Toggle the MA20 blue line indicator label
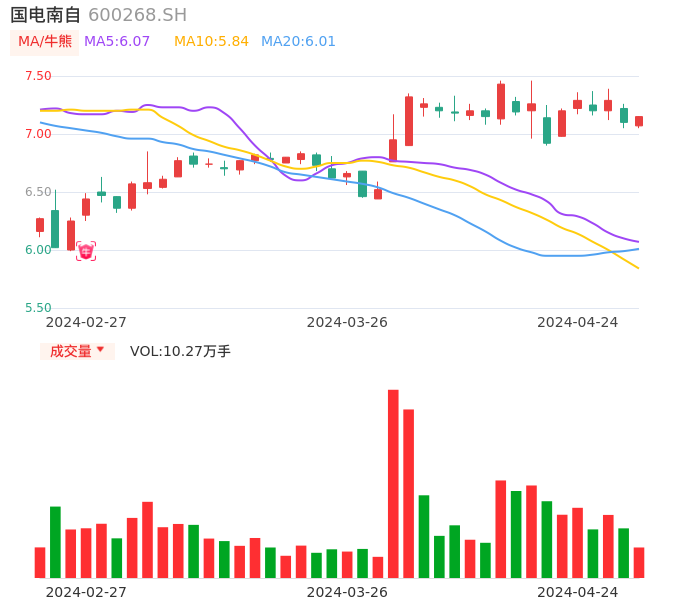686x606 pixels. point(298,42)
